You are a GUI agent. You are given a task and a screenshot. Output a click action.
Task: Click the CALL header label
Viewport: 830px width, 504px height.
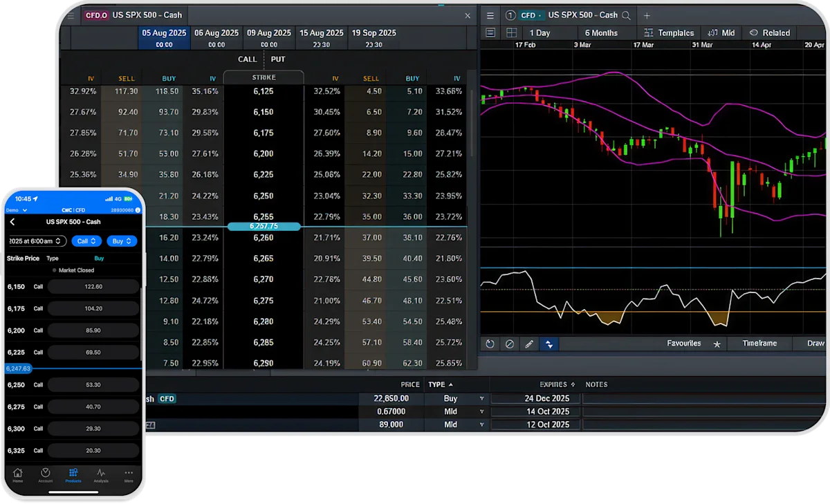[248, 59]
